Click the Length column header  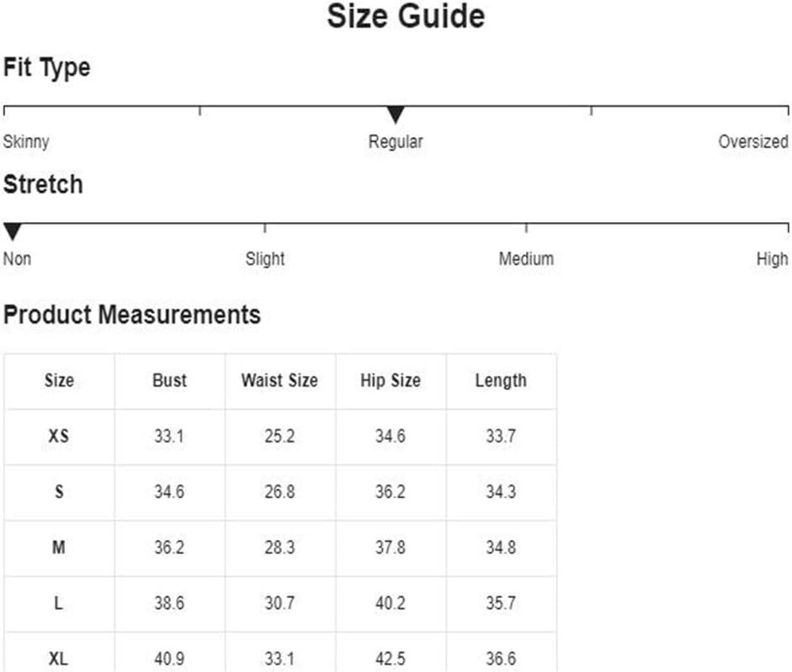501,381
